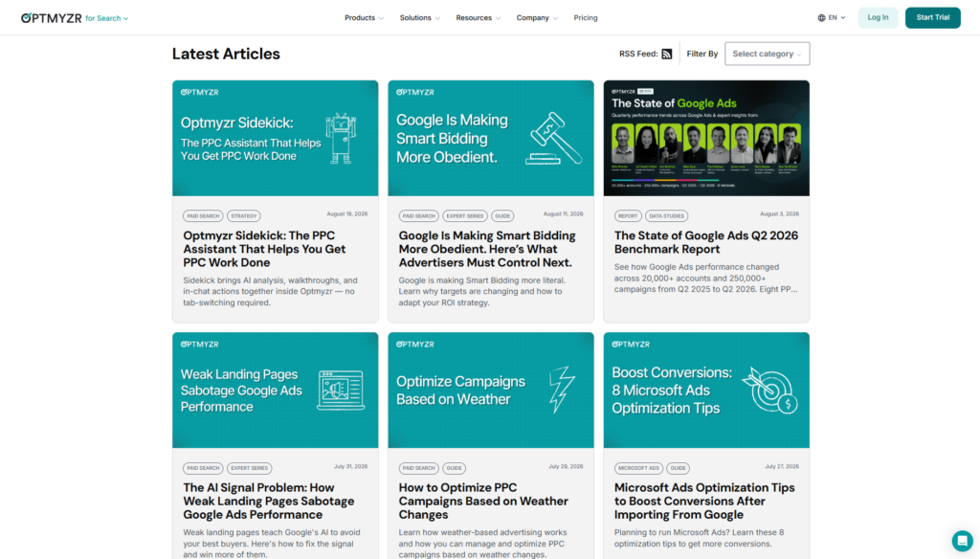Click the Start Trial button
The height and width of the screenshot is (559, 980).
coord(932,17)
